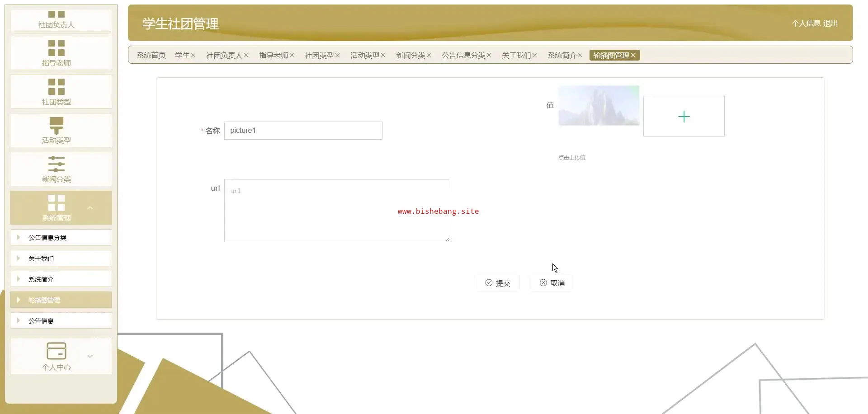Close the 关于我们 tab
The width and height of the screenshot is (868, 414).
click(535, 55)
